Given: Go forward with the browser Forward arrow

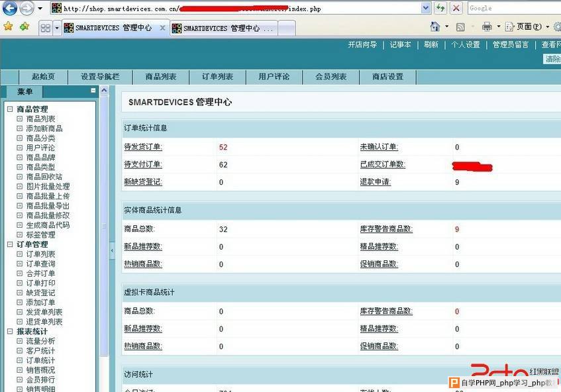Looking at the screenshot, I should [x=27, y=8].
